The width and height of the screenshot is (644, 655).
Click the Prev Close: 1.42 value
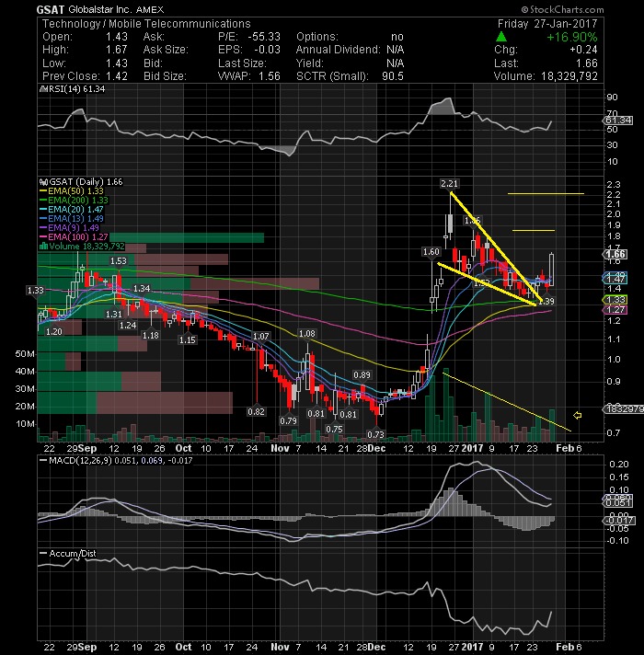click(x=117, y=76)
